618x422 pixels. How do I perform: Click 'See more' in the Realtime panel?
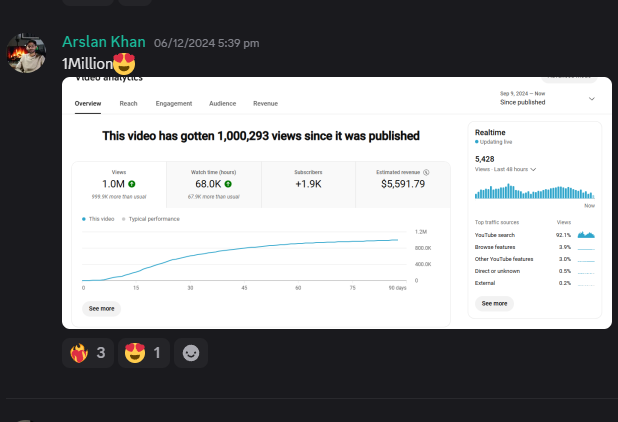(494, 303)
